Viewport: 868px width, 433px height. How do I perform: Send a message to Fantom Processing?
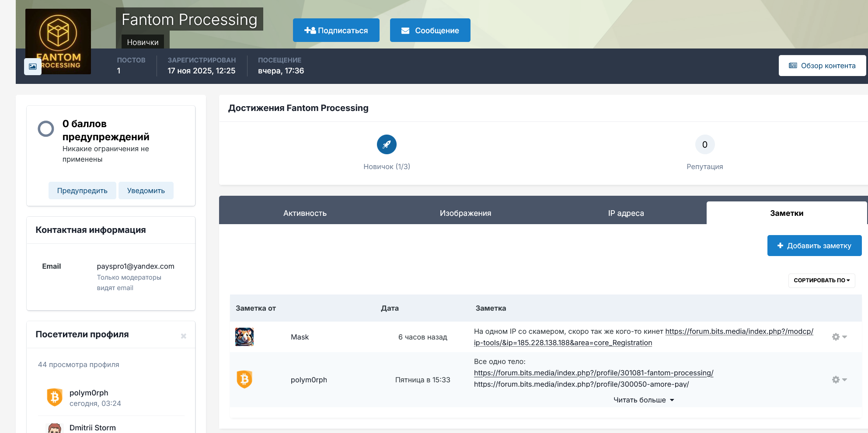(x=430, y=31)
